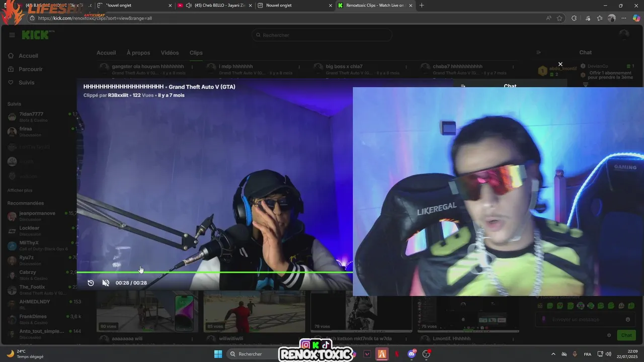Open options for 'I mdp hhhhhhh' clip
This screenshot has height=362, width=644.
tap(299, 67)
